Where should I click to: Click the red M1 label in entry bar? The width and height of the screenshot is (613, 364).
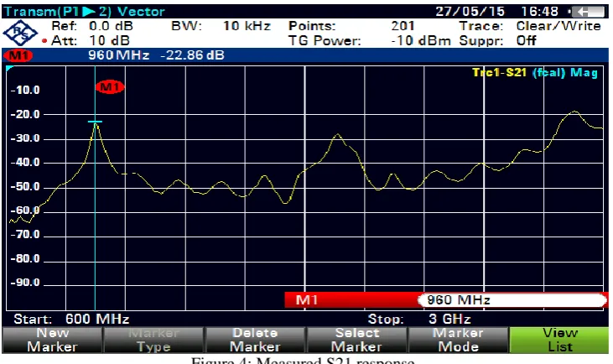click(307, 300)
